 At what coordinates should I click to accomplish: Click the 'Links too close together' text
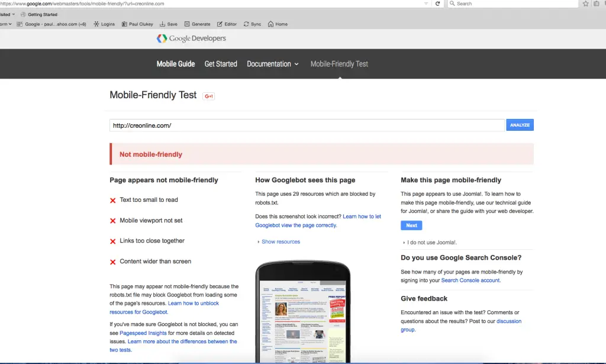(x=152, y=241)
